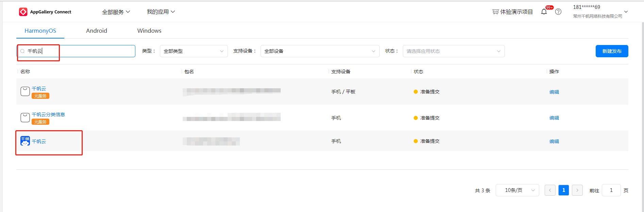The width and height of the screenshot is (644, 212).
Task: Click the 名称 column header
Action: (25, 72)
